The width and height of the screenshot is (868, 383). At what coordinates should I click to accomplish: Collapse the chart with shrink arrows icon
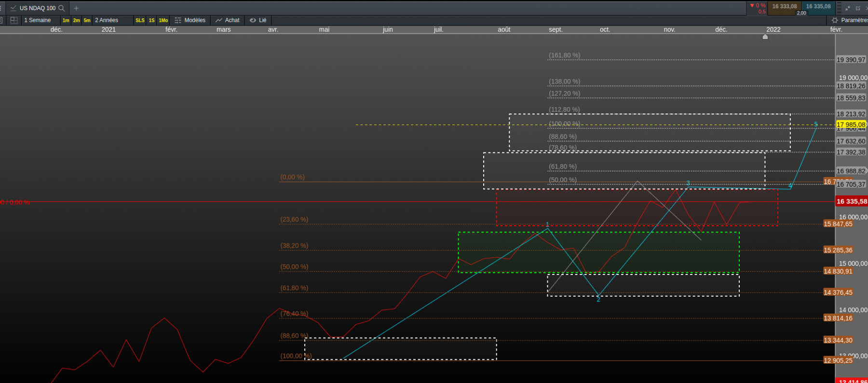(x=848, y=8)
